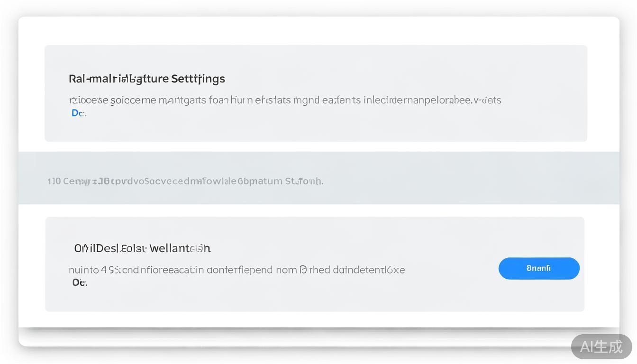Click the banner text starting with "110"
Screen dimensions: 637x364
click(185, 181)
